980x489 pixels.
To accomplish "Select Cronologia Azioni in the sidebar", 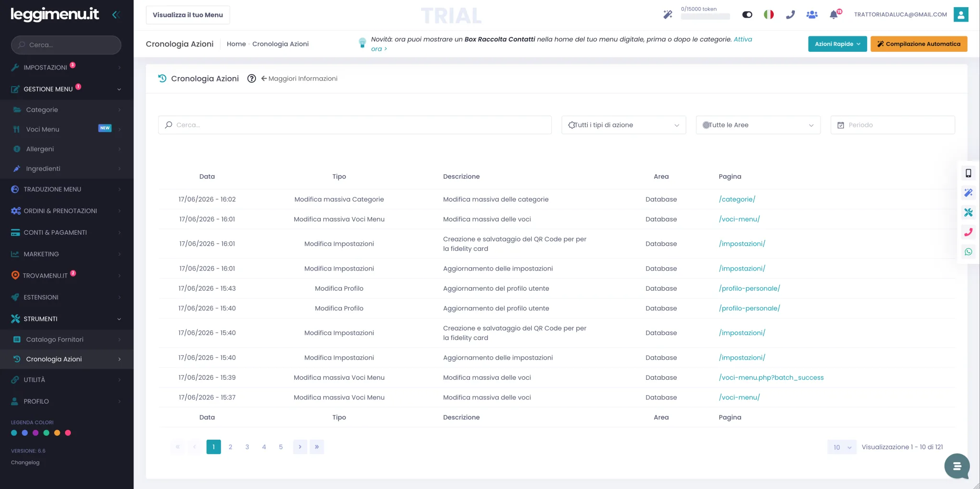I will [x=67, y=359].
